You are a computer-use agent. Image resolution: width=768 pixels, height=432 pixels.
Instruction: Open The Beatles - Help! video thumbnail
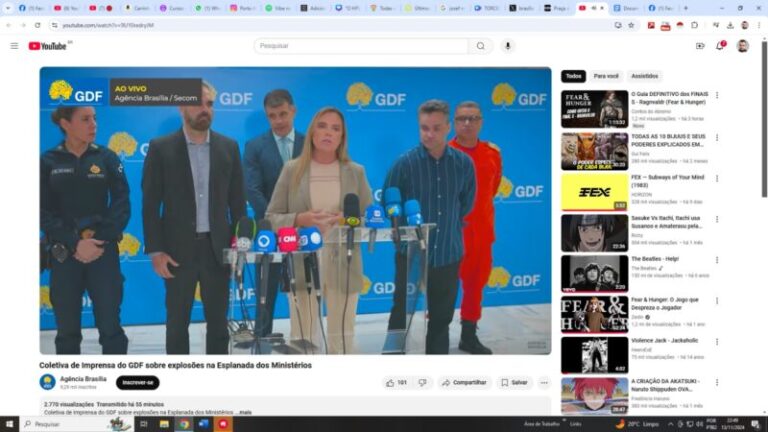click(594, 273)
